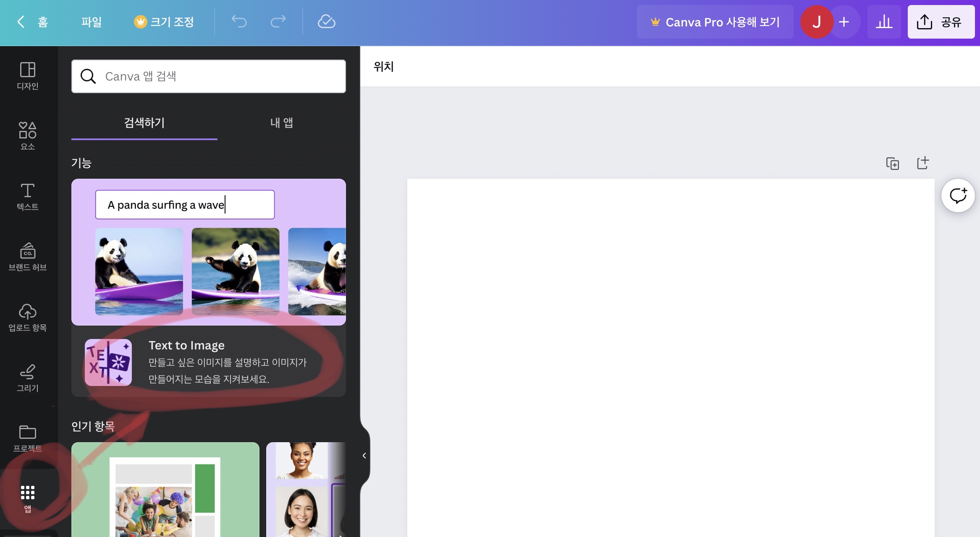
Task: Open the 앱 apps grid
Action: point(28,498)
